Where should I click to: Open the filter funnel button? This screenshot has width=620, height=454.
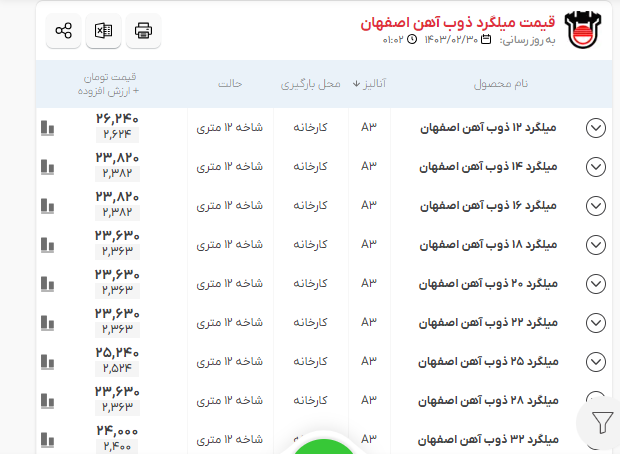point(601,423)
